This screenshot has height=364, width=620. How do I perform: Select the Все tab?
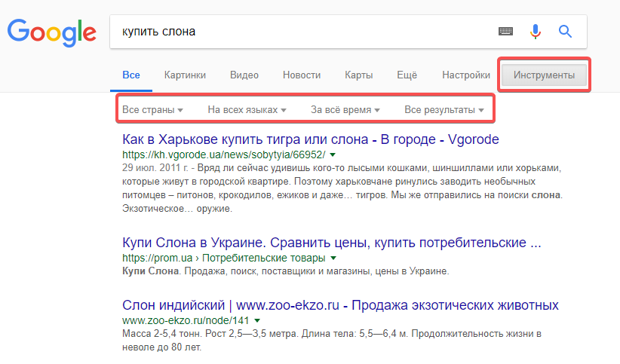pos(131,75)
